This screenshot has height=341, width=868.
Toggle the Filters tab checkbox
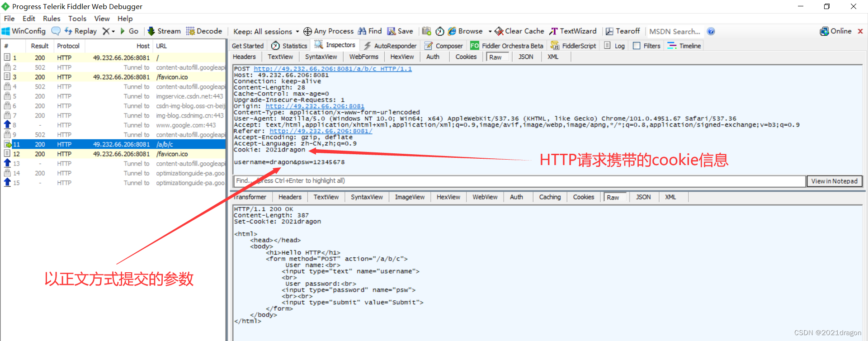click(637, 46)
